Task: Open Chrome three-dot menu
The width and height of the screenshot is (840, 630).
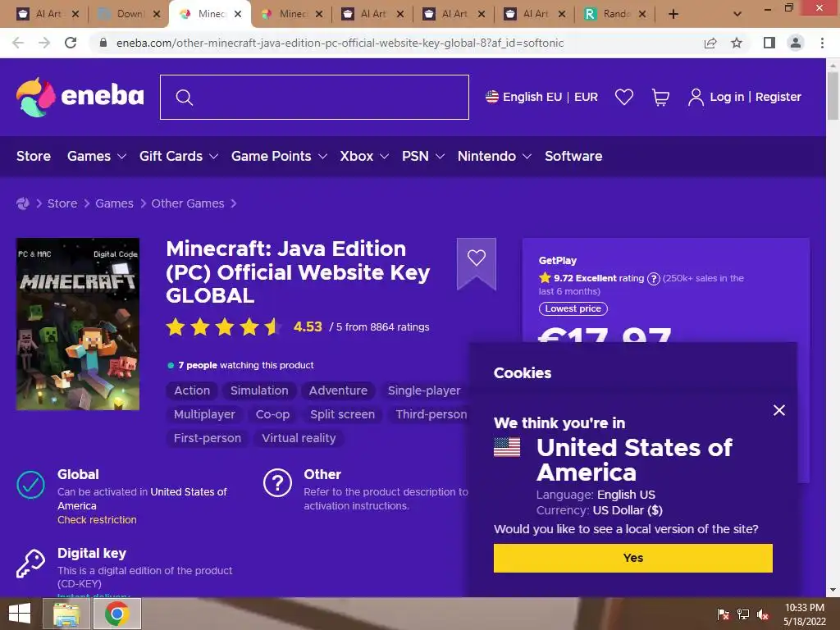Action: click(822, 43)
